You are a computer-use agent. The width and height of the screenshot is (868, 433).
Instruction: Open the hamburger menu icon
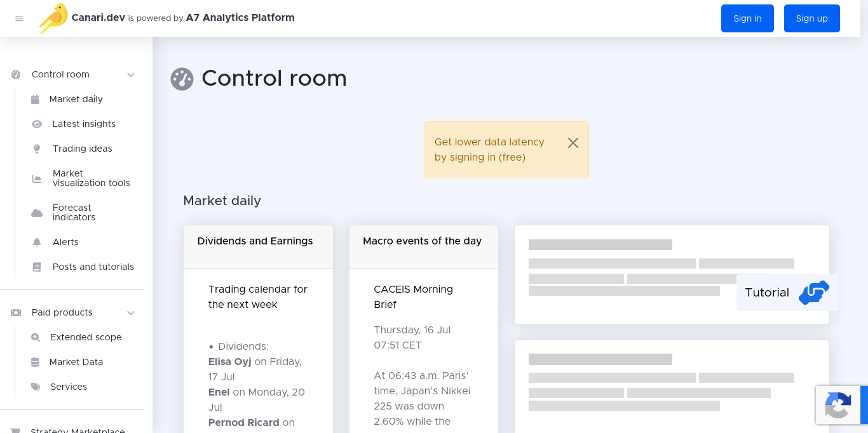tap(19, 18)
